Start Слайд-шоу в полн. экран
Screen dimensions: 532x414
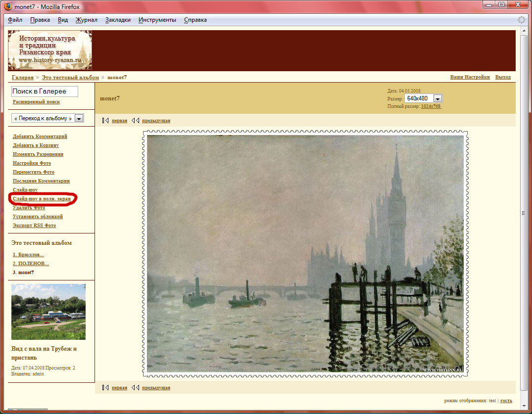point(42,199)
